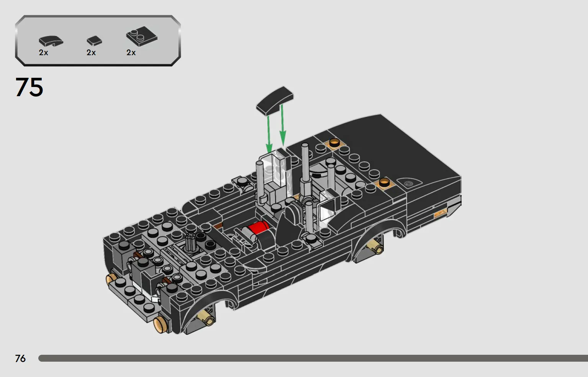Click the red brick inside the car
This screenshot has width=588, height=377.
coord(258,228)
